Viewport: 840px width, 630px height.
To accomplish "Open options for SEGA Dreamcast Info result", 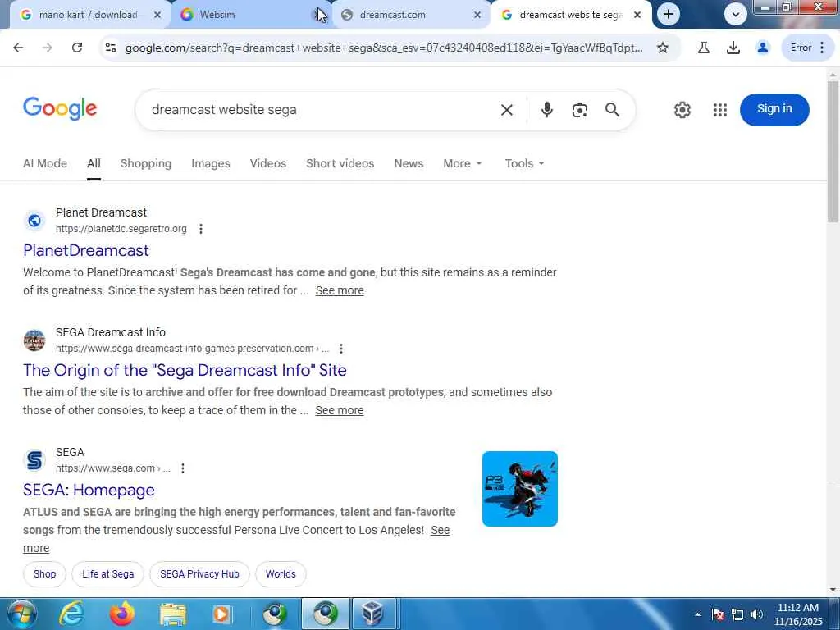I will pyautogui.click(x=341, y=349).
